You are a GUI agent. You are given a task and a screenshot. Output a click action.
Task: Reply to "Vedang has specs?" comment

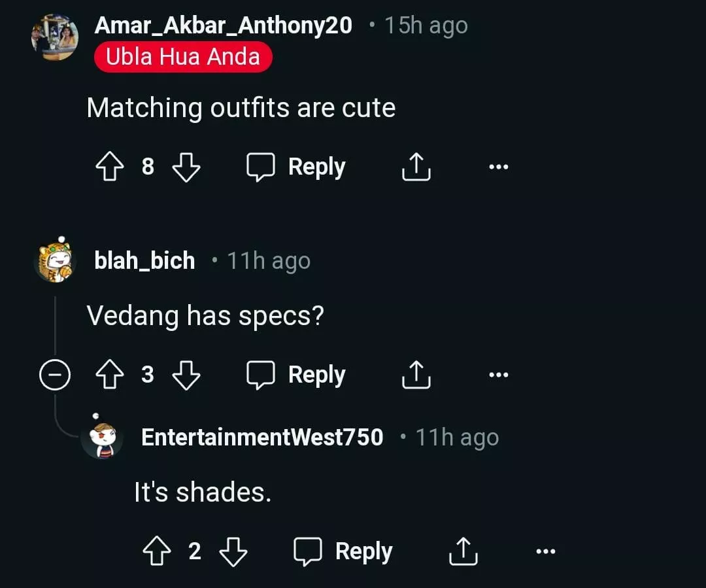point(296,375)
